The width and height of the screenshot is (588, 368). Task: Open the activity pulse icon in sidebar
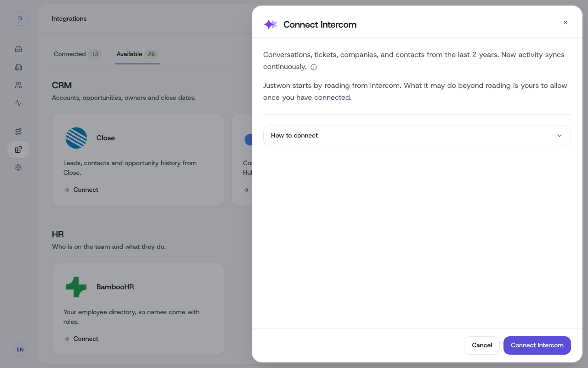pyautogui.click(x=18, y=103)
